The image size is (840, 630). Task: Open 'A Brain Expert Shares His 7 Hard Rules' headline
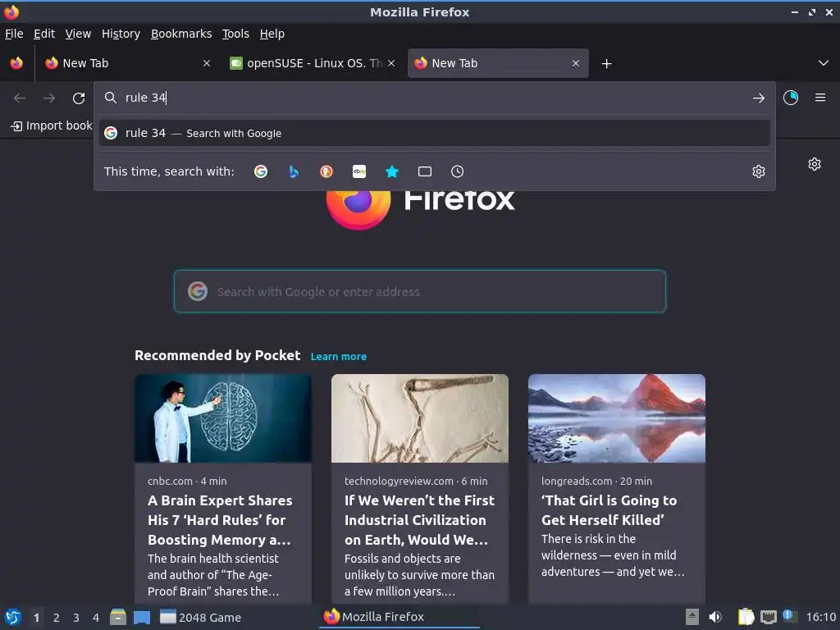220,520
